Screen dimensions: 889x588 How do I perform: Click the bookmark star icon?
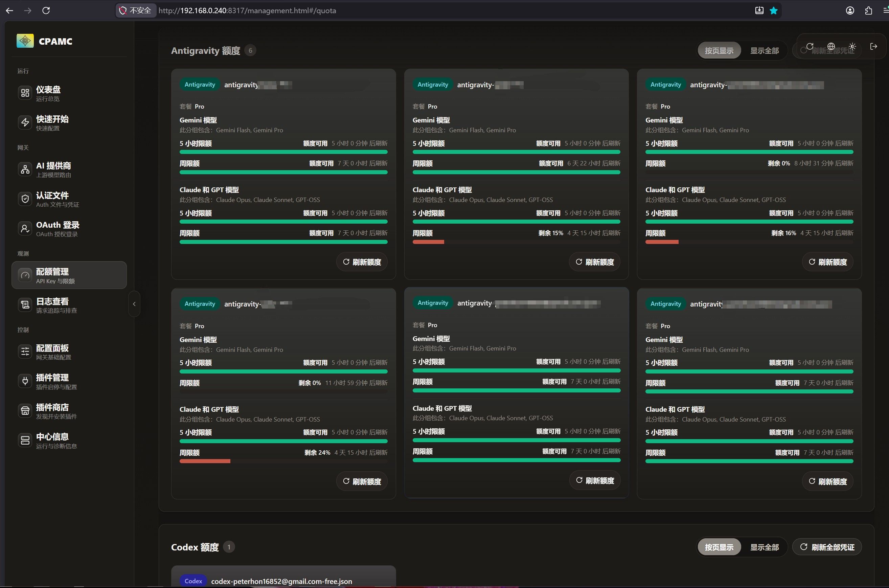point(774,10)
